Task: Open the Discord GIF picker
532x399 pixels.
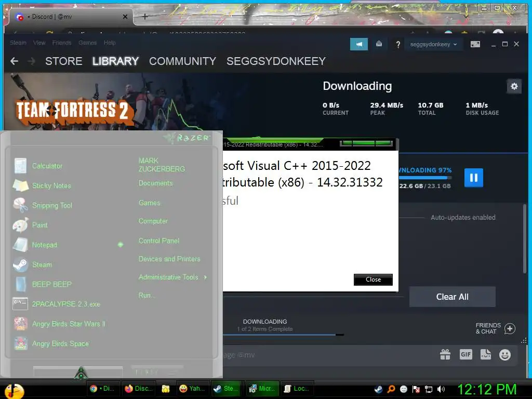Action: [x=466, y=354]
